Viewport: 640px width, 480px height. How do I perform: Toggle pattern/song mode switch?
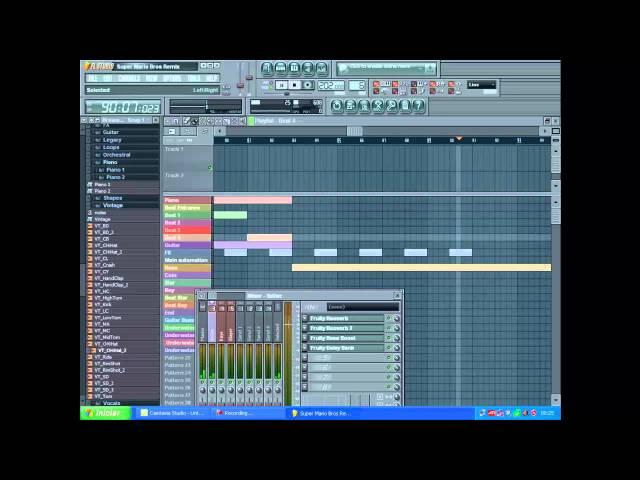pyautogui.click(x=267, y=85)
